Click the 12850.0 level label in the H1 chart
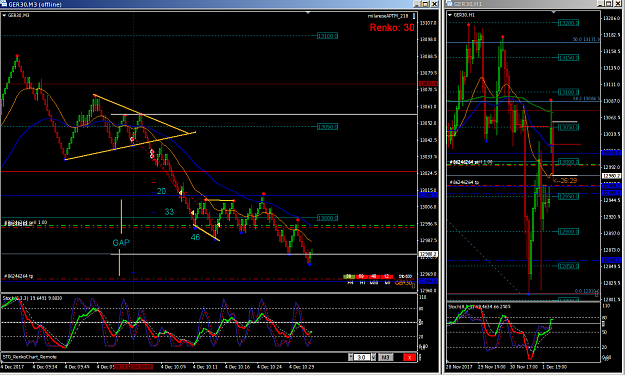Viewport: 625px width, 375px height. pos(568,266)
